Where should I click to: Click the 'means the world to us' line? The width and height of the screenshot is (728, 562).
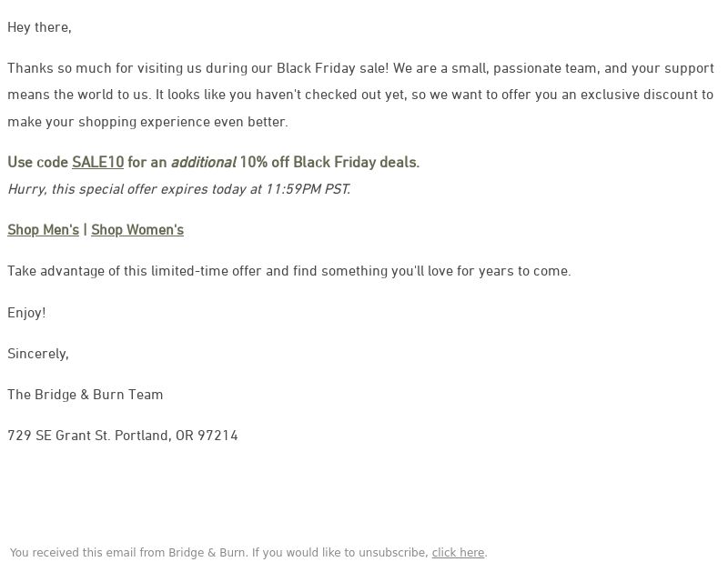pos(360,95)
